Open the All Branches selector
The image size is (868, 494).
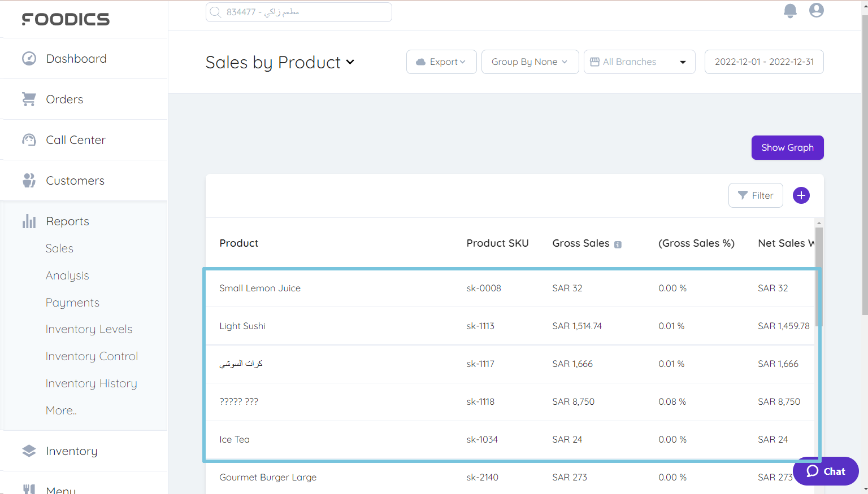pos(639,62)
